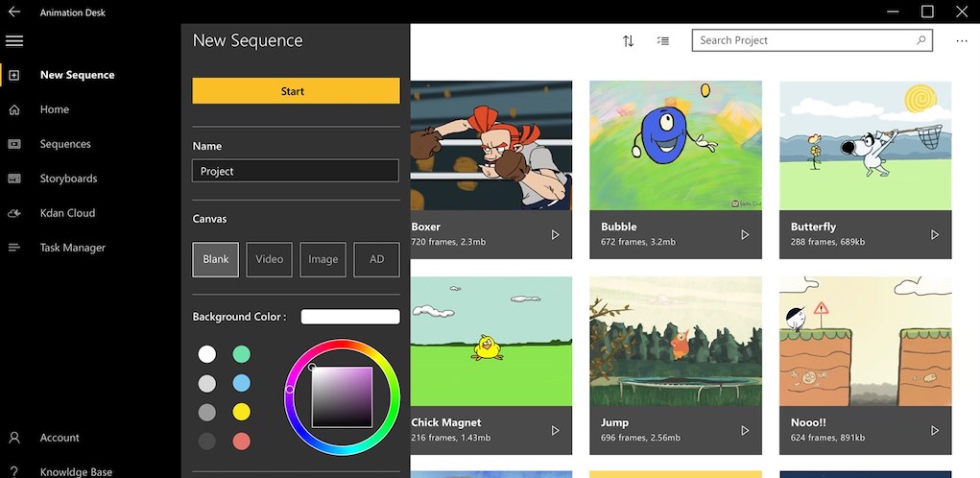Click the '624 frames, 891kb' text

pos(828,438)
